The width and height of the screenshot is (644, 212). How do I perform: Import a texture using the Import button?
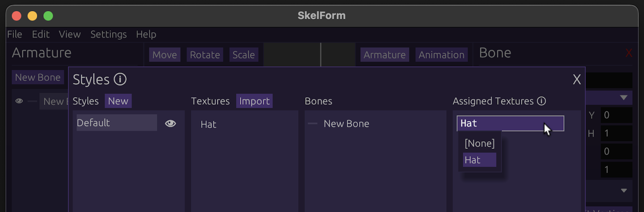click(254, 101)
